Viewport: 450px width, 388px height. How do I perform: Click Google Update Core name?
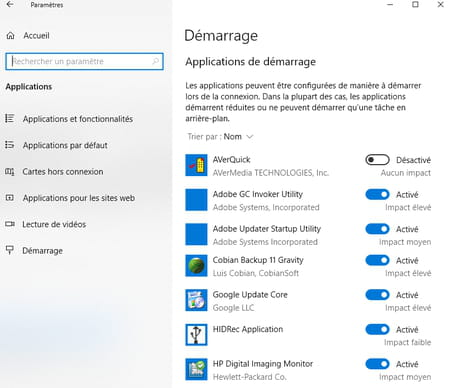tap(250, 295)
